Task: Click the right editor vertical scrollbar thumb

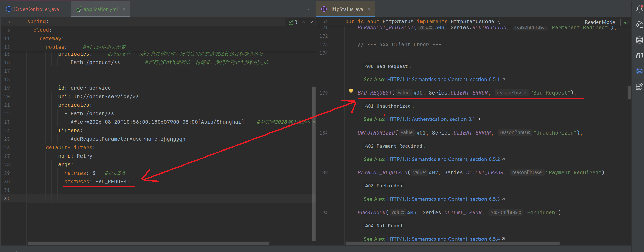Action: pos(629,92)
